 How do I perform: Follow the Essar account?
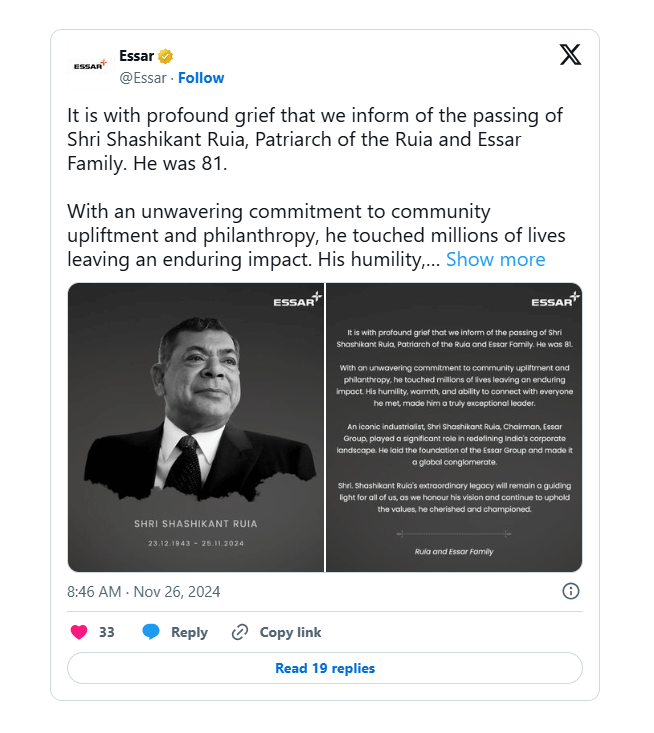tap(201, 78)
